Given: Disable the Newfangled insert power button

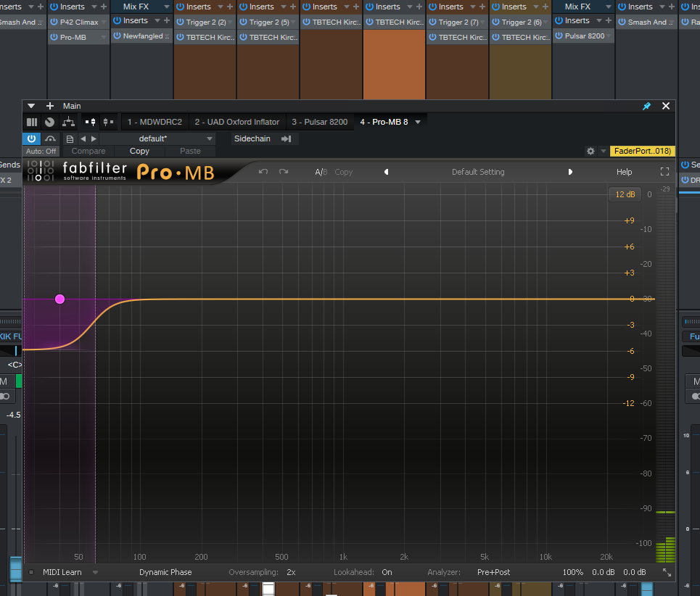Looking at the screenshot, I should (x=117, y=36).
